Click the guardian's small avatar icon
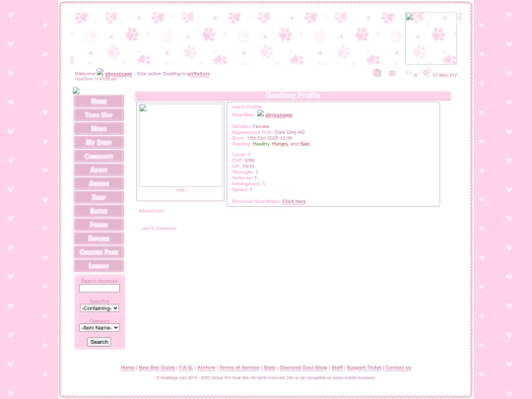This screenshot has width=532, height=399. click(260, 113)
